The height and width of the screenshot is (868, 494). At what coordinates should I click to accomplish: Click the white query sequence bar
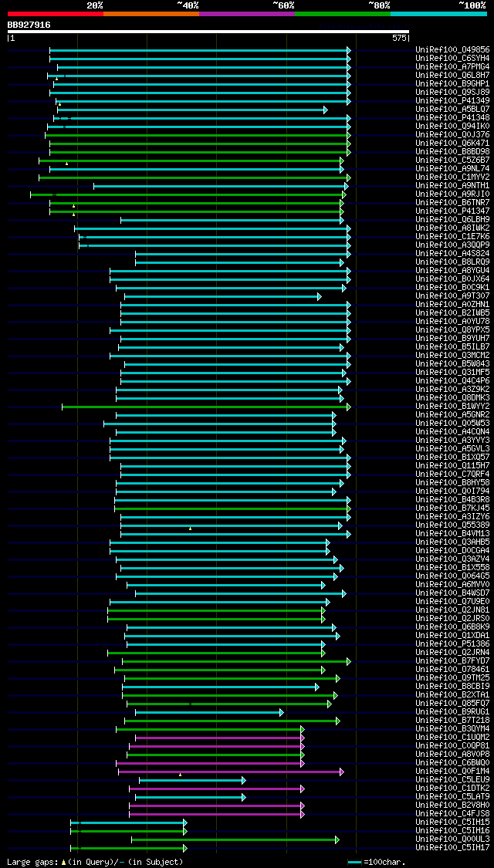(208, 32)
